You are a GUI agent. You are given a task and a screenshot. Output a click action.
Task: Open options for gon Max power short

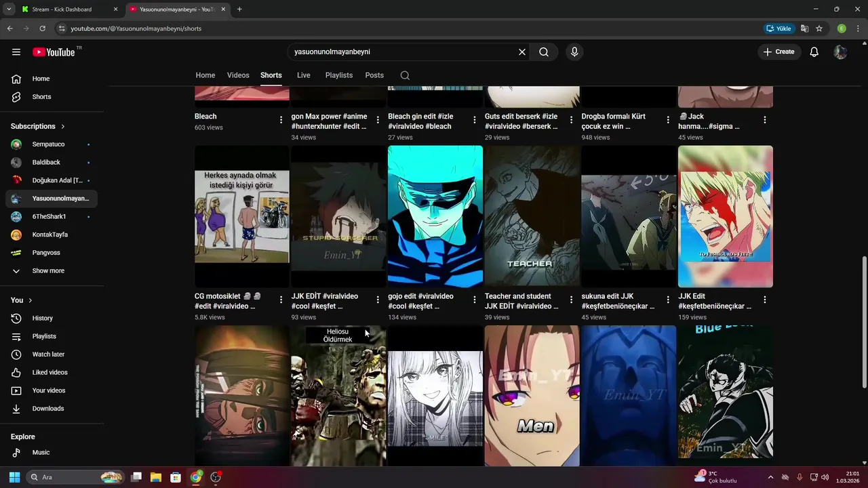378,120
